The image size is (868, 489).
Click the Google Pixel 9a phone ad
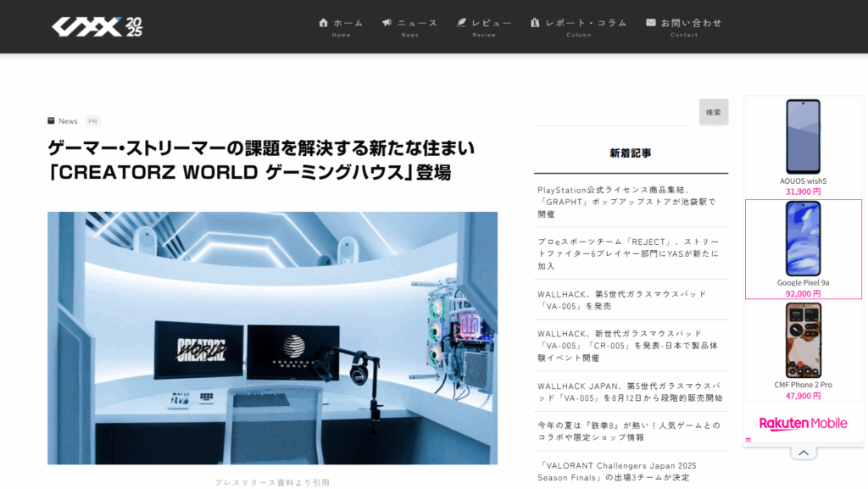tap(804, 249)
